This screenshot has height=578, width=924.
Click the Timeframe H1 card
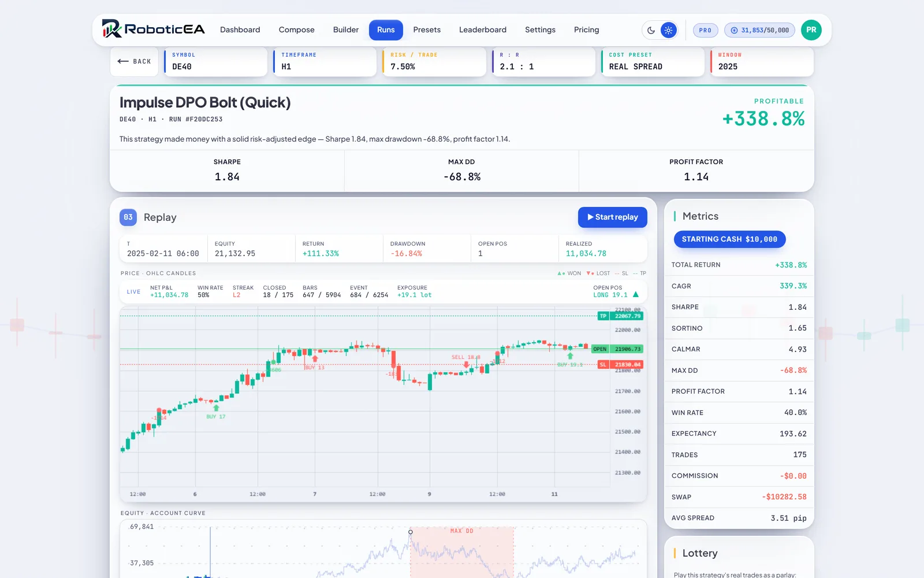[x=325, y=61]
